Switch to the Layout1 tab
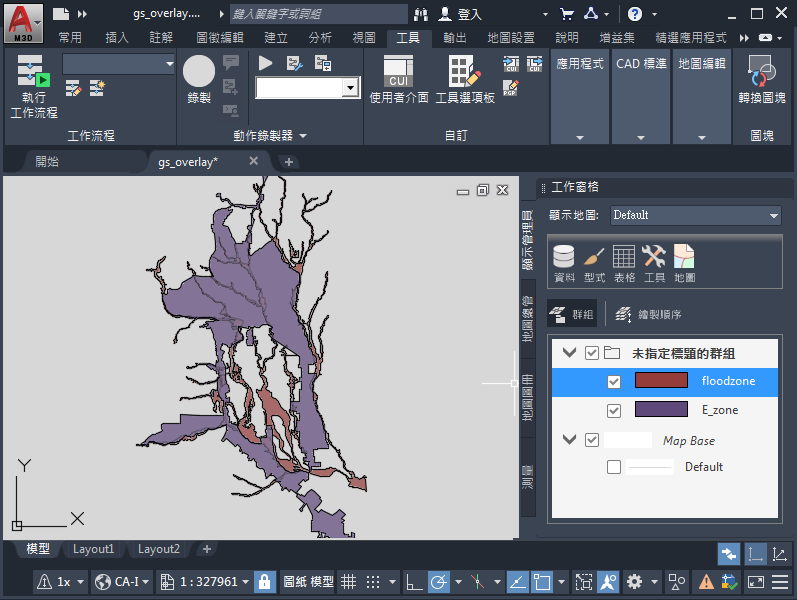This screenshot has width=797, height=600. pos(94,549)
